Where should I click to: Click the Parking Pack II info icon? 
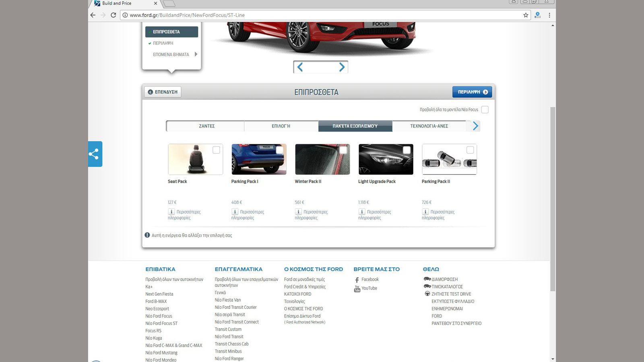[425, 212]
